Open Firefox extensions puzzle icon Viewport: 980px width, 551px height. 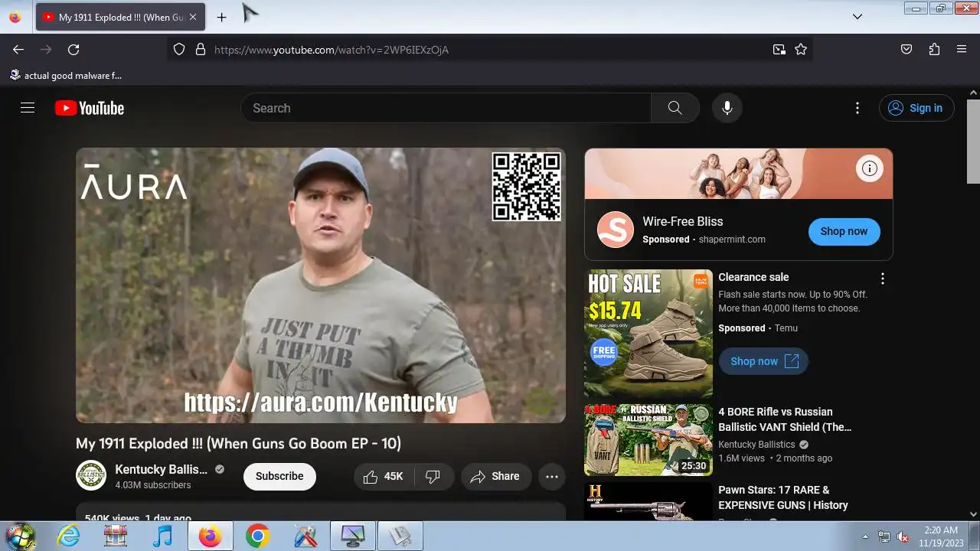(934, 50)
